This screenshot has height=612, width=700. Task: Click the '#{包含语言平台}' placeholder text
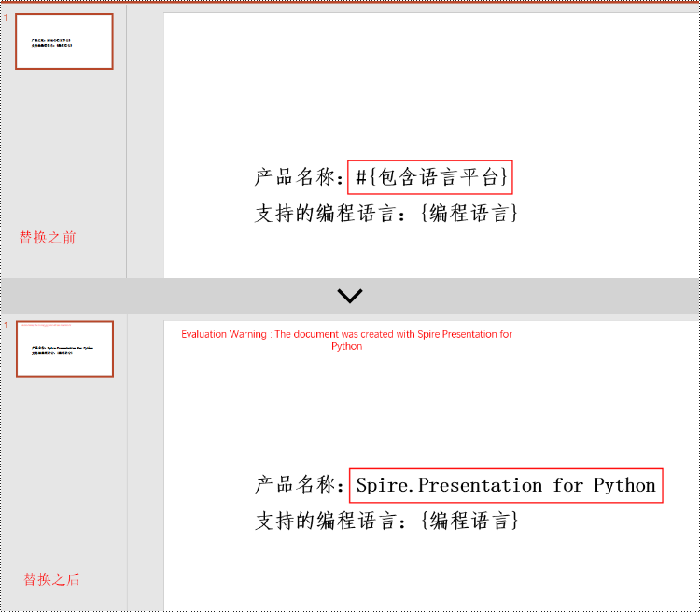pyautogui.click(x=431, y=177)
